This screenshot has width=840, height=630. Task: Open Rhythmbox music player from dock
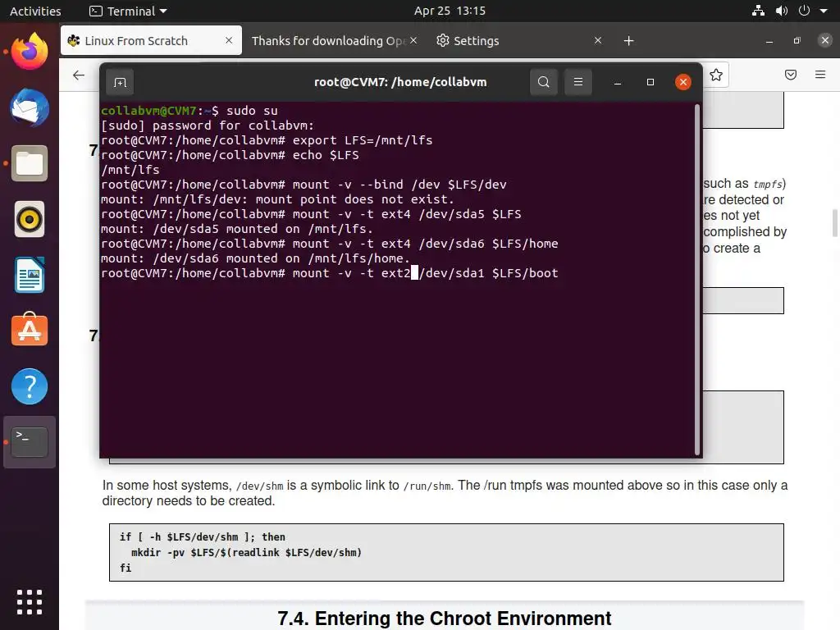pyautogui.click(x=30, y=219)
